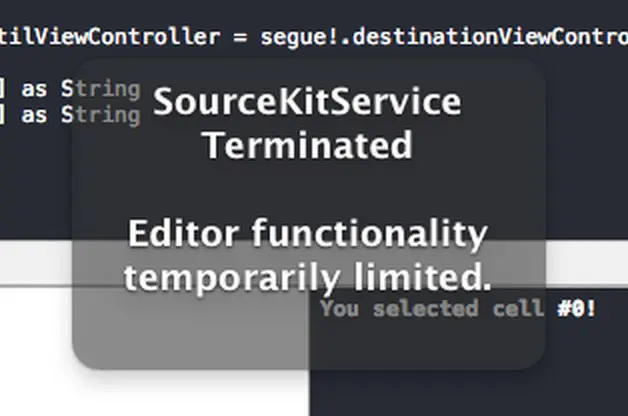
Task: Click the equals sign in the assignment
Action: [240, 38]
